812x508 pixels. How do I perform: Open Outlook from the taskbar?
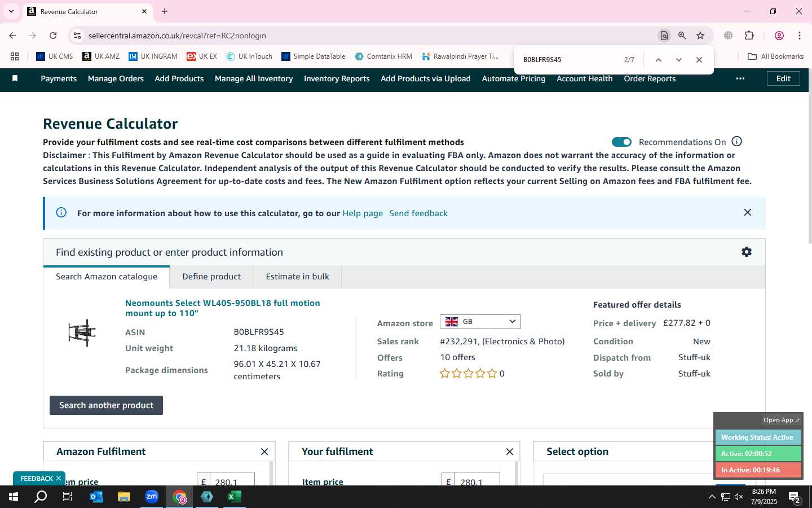pos(96,497)
